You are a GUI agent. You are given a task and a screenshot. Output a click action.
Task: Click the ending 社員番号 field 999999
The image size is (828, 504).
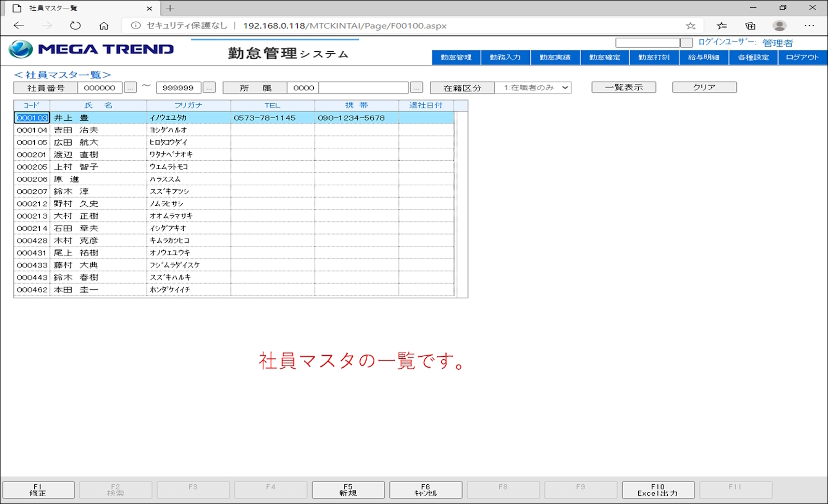pyautogui.click(x=178, y=88)
